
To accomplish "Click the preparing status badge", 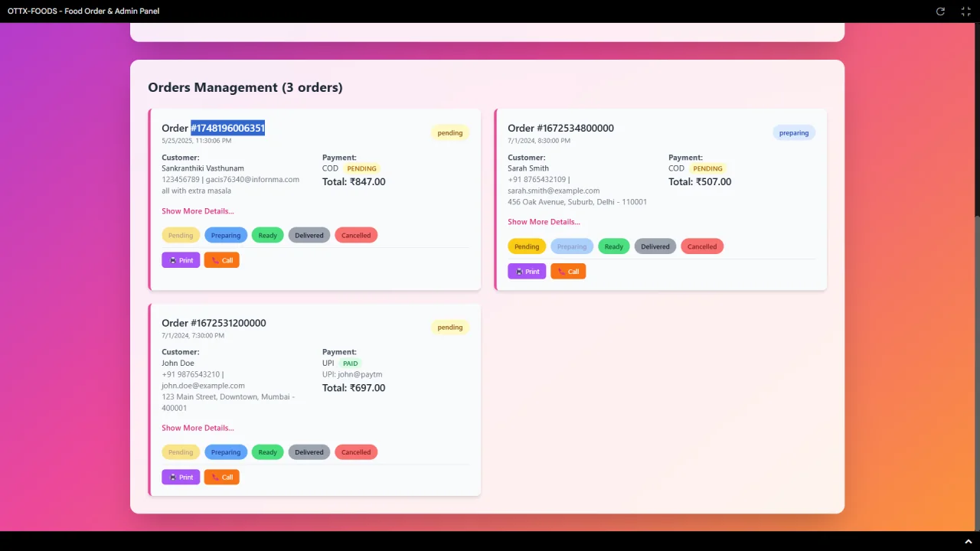I will [794, 133].
